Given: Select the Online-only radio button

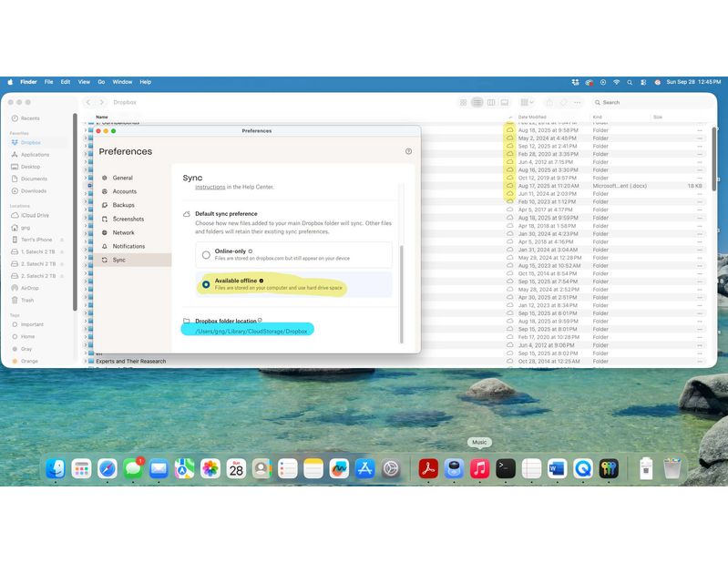Looking at the screenshot, I should [206, 255].
